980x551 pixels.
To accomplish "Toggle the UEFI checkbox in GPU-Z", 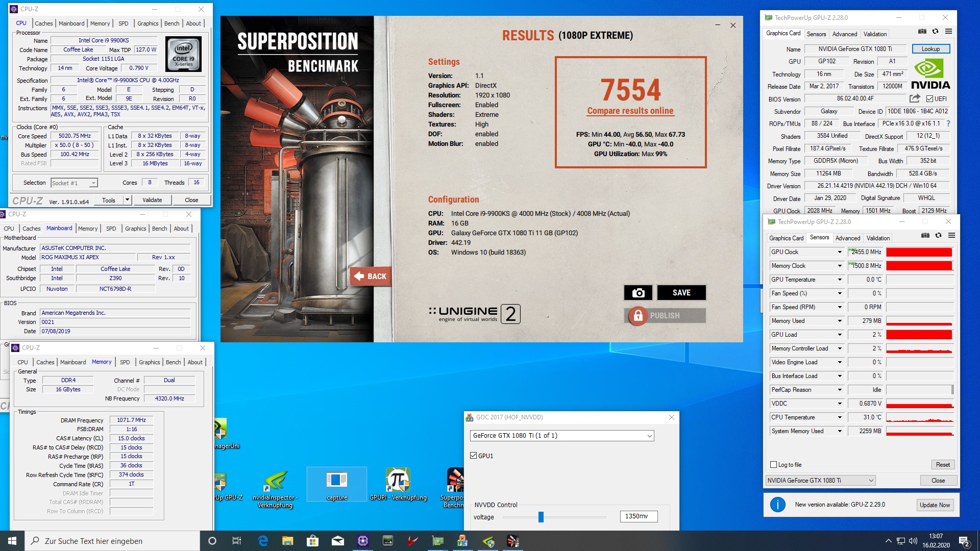I will [929, 99].
